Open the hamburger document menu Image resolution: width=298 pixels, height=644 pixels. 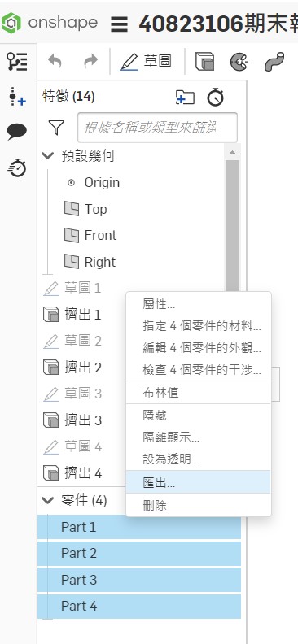(119, 24)
